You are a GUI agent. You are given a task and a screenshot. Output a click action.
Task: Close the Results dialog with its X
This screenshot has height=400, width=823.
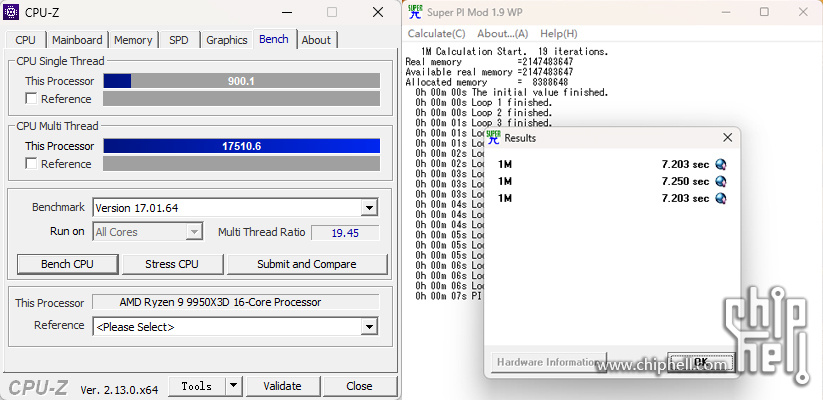click(727, 138)
